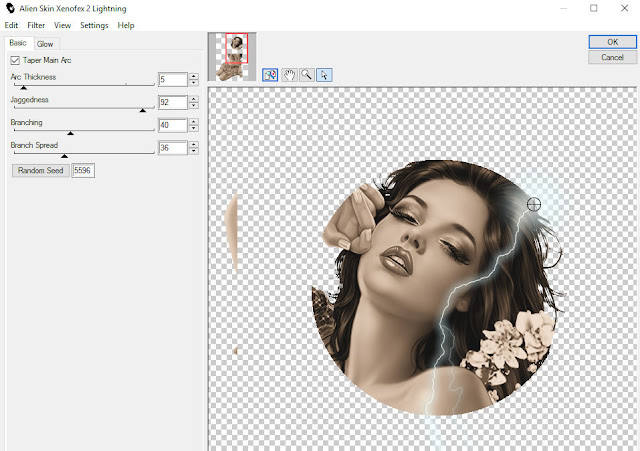The image size is (640, 451).
Task: Maximize the Xenofex Lightning window
Action: [x=593, y=8]
